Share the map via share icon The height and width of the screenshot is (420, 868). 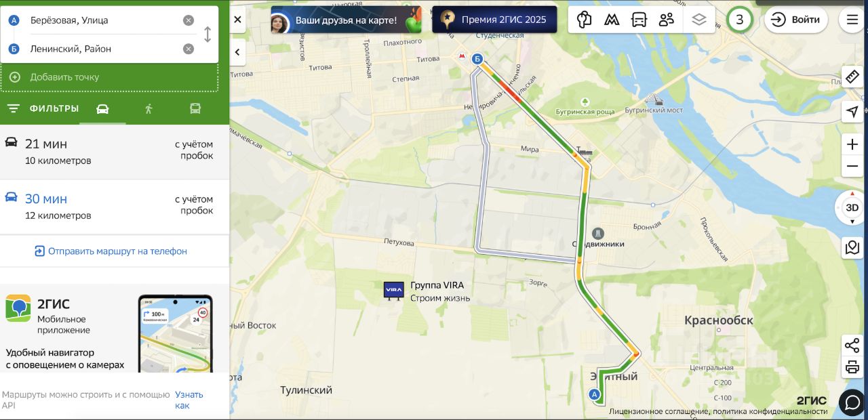[x=852, y=345]
